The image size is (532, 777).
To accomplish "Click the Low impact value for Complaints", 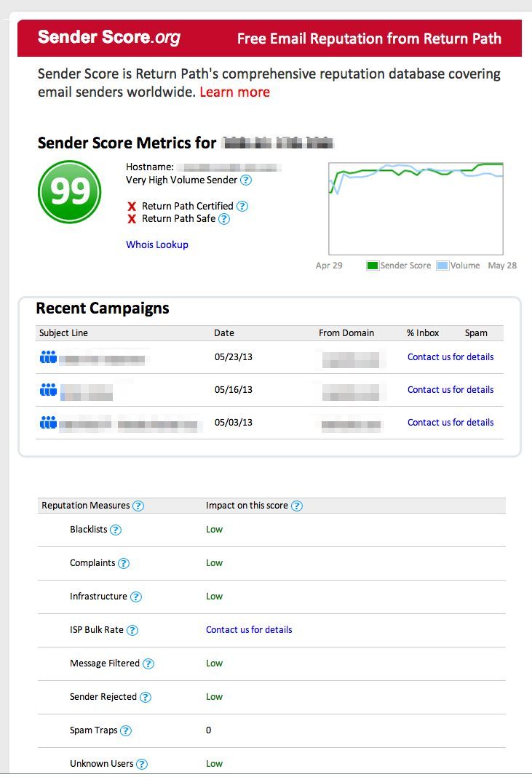I will tap(214, 563).
